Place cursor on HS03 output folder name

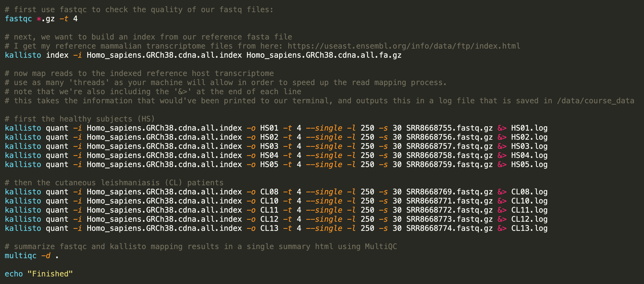click(269, 147)
